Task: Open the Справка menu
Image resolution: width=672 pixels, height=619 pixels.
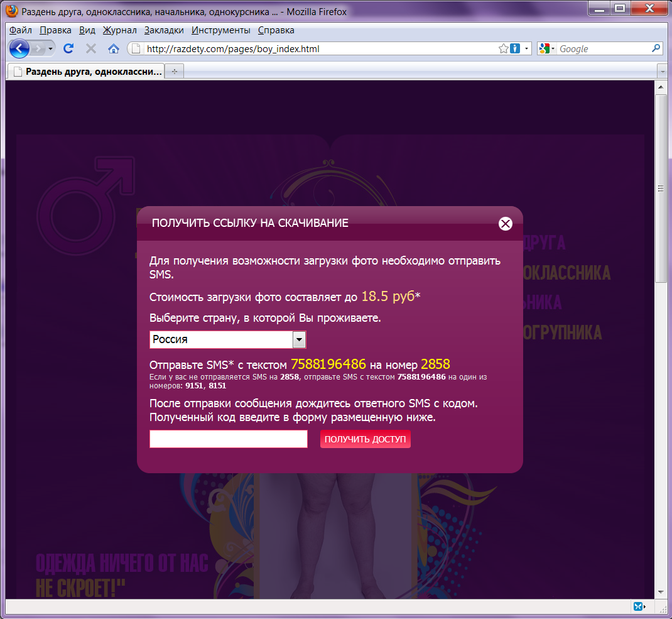Action: pos(276,30)
